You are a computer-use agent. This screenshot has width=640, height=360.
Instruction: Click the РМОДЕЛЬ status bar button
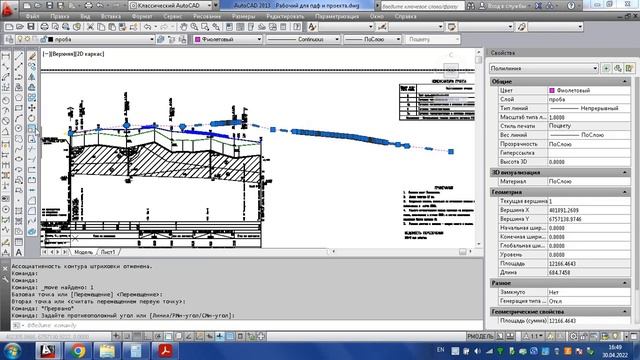pos(480,336)
